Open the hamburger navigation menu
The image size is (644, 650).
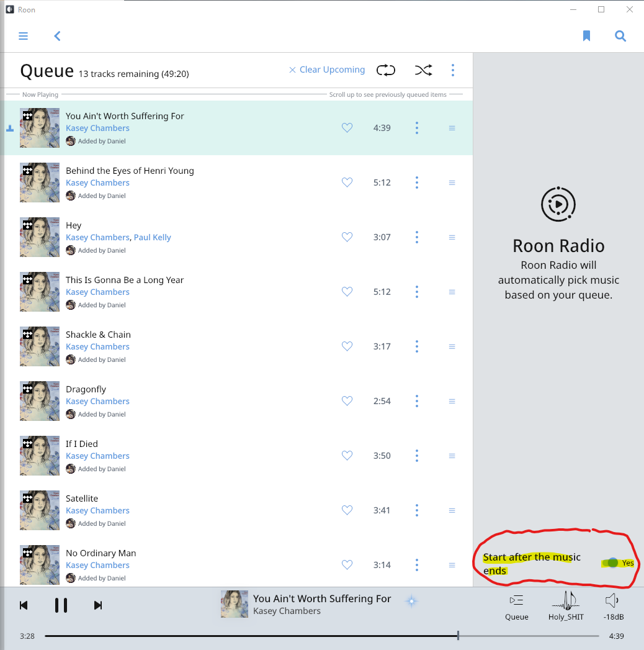click(x=23, y=36)
